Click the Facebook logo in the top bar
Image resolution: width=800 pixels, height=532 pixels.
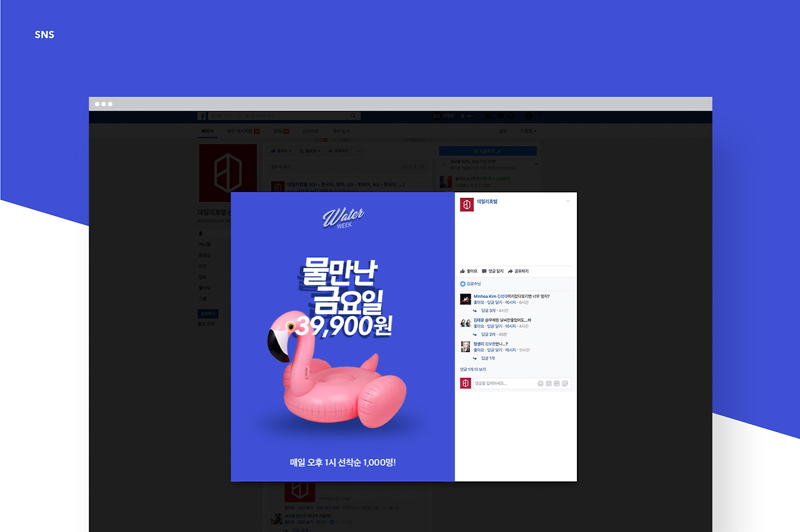pyautogui.click(x=202, y=116)
